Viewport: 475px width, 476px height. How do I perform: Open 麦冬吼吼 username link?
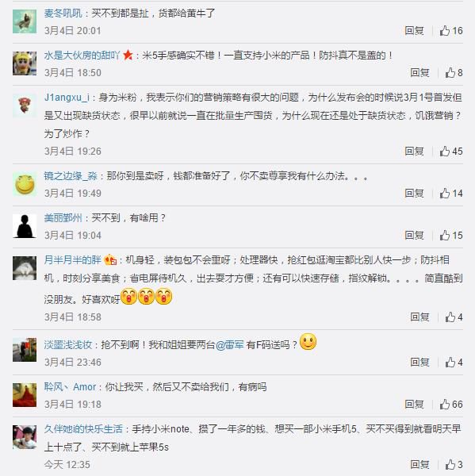point(63,13)
